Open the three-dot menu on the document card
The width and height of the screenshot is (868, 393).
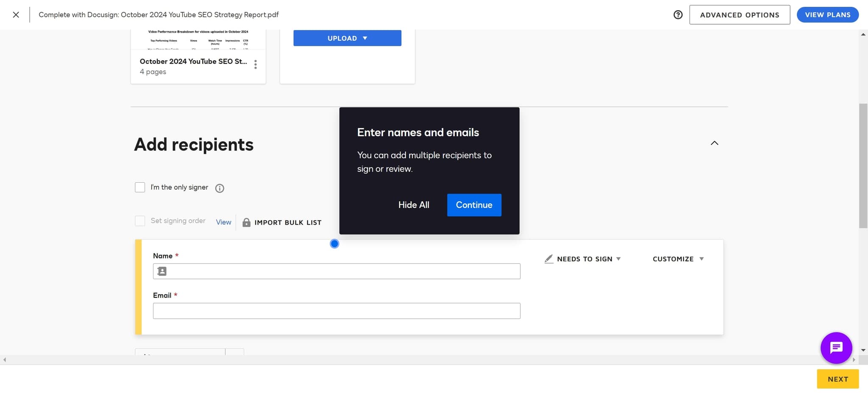point(255,64)
